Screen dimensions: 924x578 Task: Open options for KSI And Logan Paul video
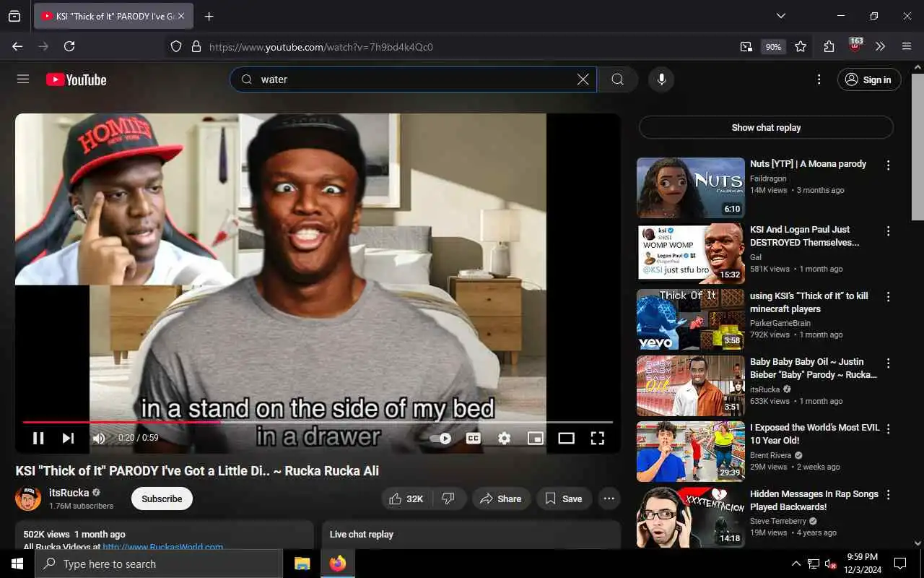tap(889, 231)
